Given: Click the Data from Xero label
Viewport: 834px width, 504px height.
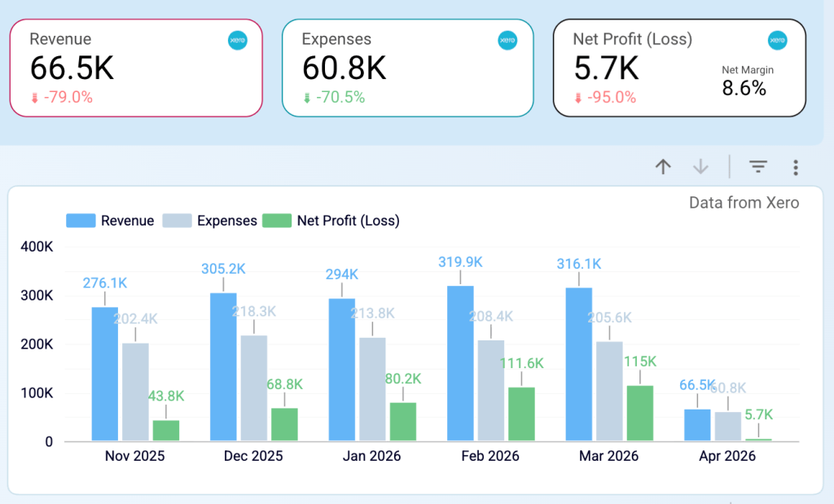Looking at the screenshot, I should 744,203.
